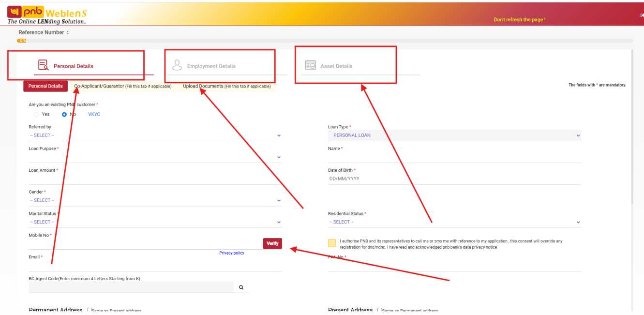Screen dimensions: 644x315
Task: Click the page's vertical scrollbar
Action: pyautogui.click(x=631, y=126)
